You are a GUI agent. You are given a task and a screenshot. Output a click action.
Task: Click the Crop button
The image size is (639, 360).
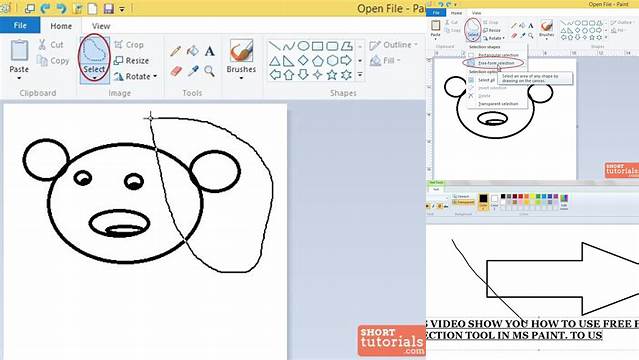pyautogui.click(x=129, y=44)
